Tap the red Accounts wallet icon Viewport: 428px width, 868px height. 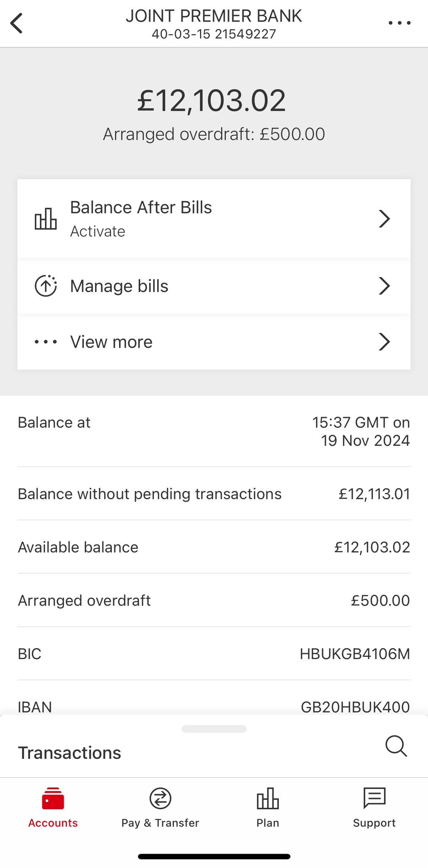click(53, 798)
